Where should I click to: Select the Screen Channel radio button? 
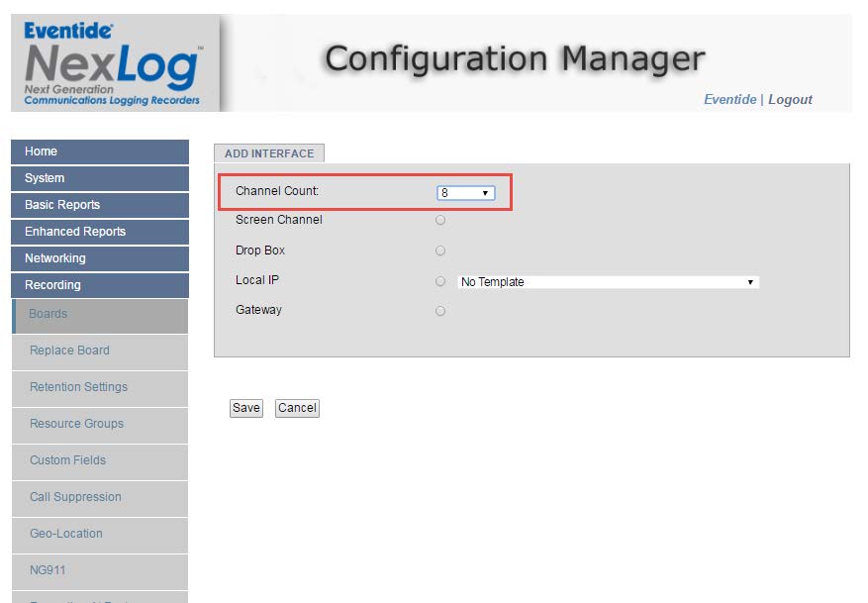[439, 220]
